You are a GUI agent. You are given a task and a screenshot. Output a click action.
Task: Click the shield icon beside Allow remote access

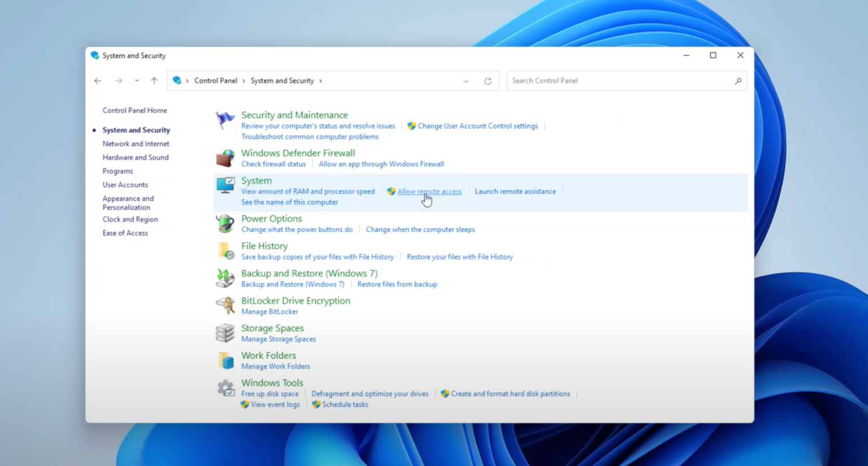(x=391, y=191)
